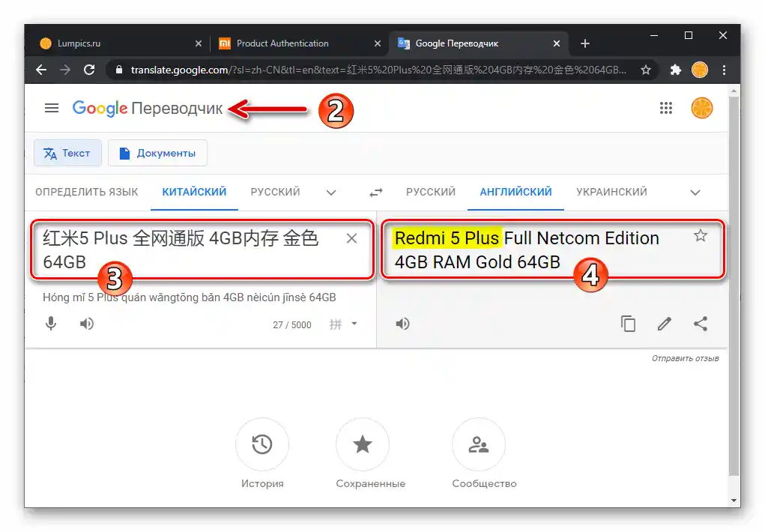
Task: Open a new browser tab
Action: click(585, 43)
